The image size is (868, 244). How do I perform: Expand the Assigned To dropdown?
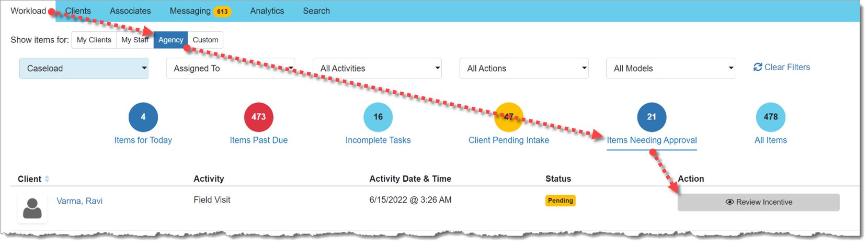click(231, 69)
